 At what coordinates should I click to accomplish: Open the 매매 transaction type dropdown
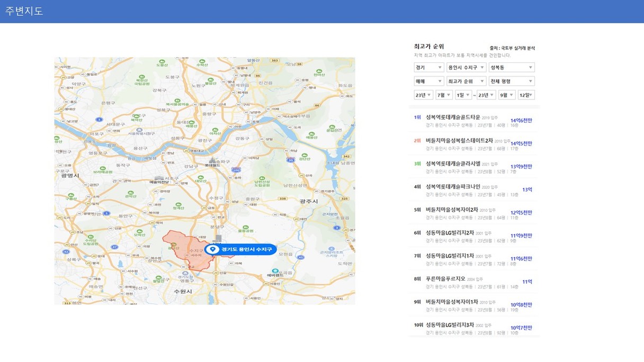click(x=429, y=82)
